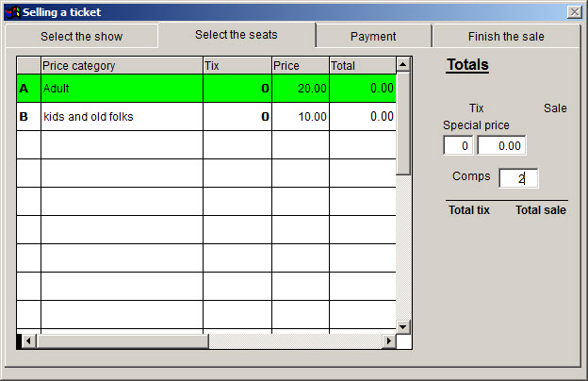Image resolution: width=588 pixels, height=381 pixels.
Task: Click the Price category column header
Action: [122, 66]
